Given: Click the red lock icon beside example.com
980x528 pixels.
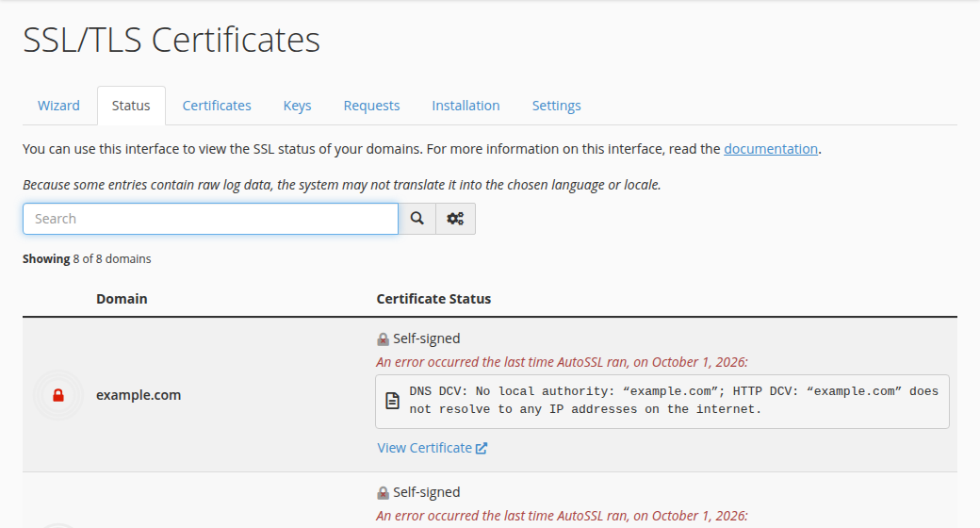Looking at the screenshot, I should pyautogui.click(x=58, y=395).
